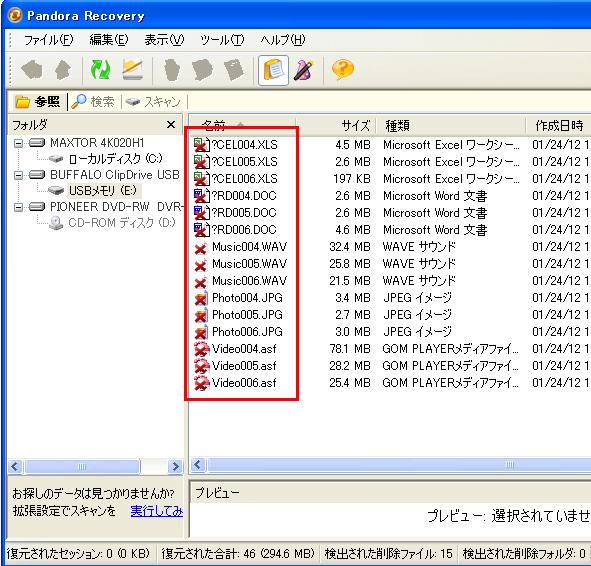Viewport: 591px width, 566px height.
Task: Select ローカルディスク (C:) in folder tree
Action: 115,159
